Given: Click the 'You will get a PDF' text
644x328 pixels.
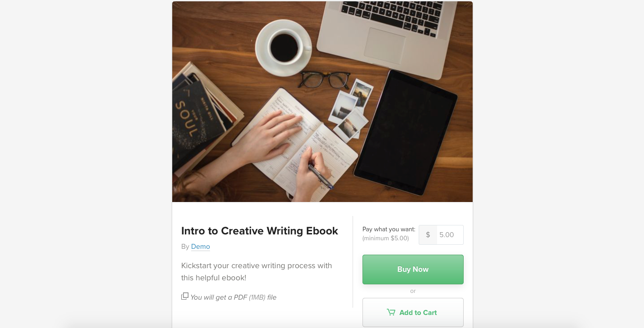Looking at the screenshot, I should tap(233, 297).
